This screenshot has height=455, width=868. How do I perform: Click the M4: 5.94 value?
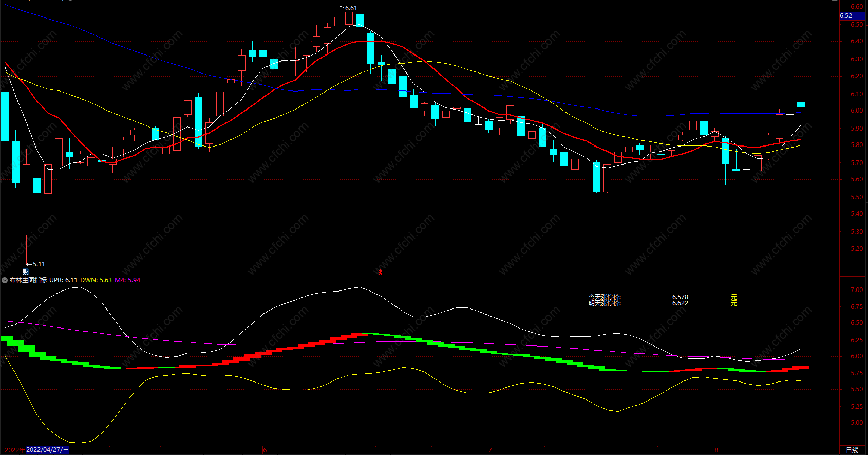pos(127,280)
